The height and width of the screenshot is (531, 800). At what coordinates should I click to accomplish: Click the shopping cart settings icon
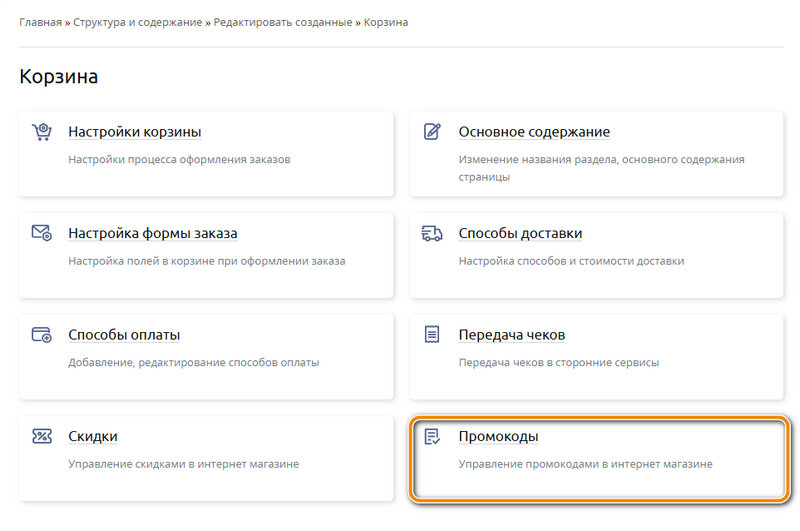[41, 132]
